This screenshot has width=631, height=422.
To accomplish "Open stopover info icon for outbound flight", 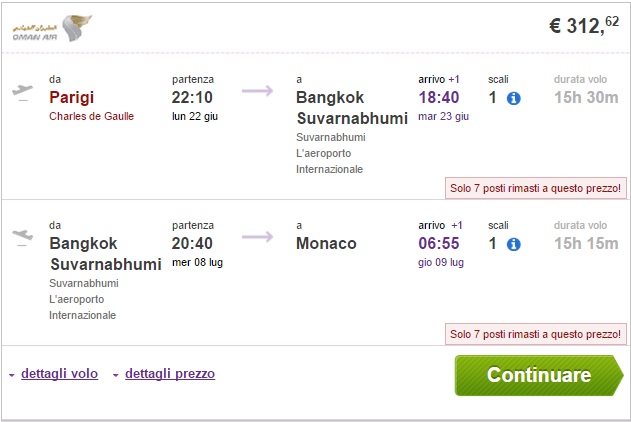I will 514,98.
